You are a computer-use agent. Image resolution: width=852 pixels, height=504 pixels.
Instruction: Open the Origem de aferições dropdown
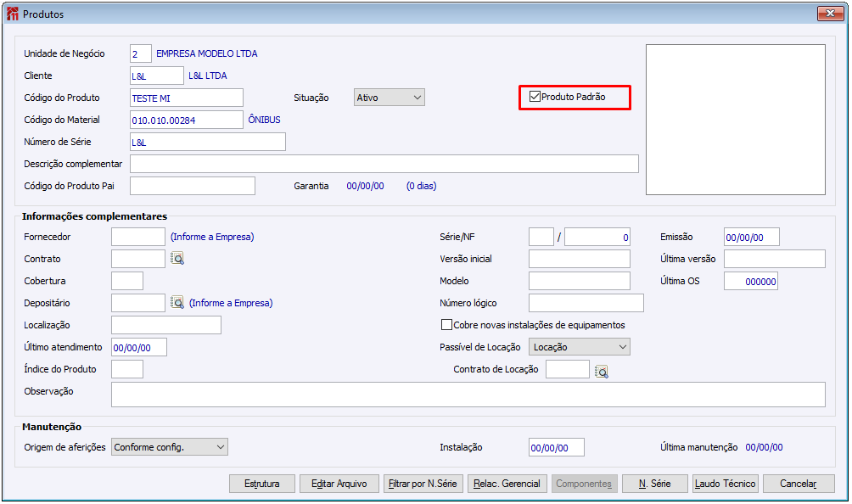click(x=170, y=447)
